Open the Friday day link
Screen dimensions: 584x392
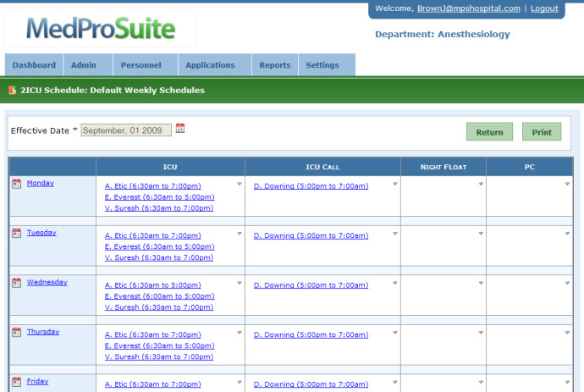(37, 381)
